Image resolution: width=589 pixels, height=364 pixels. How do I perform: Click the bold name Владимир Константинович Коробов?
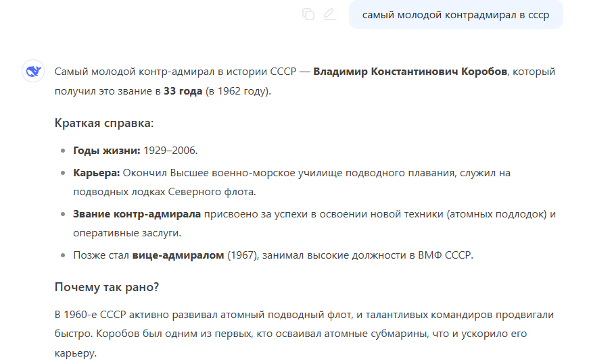[410, 72]
